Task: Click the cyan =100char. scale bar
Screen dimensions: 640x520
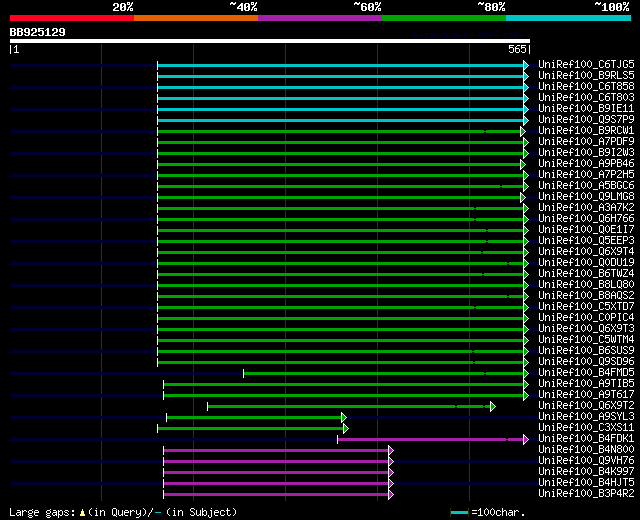Action: coord(460,513)
